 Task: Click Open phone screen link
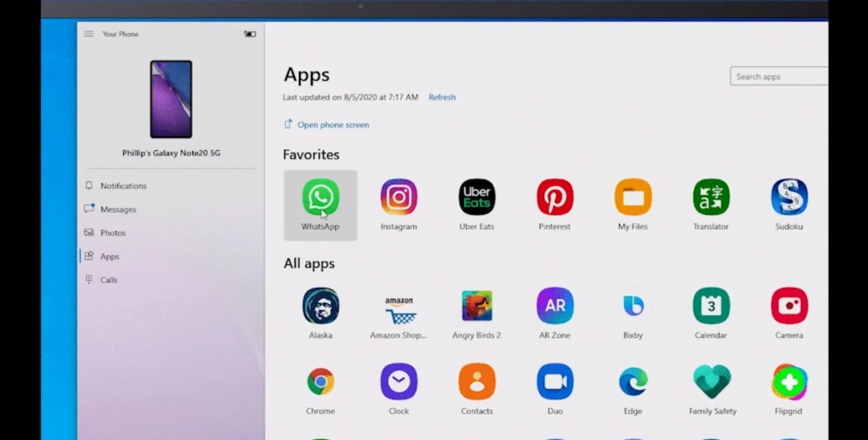pyautogui.click(x=327, y=124)
